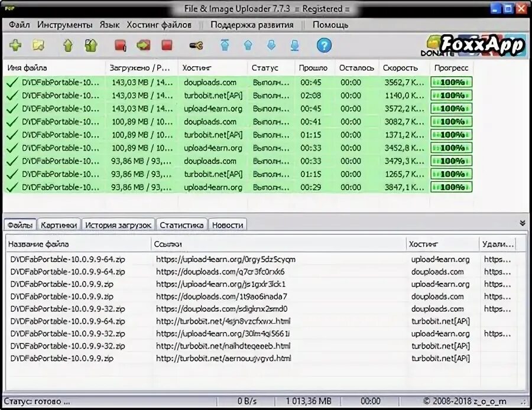Open the Новости tab

point(228,225)
